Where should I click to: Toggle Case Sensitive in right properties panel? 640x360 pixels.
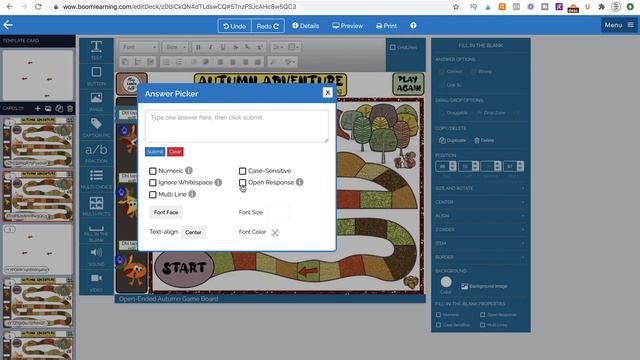point(438,325)
